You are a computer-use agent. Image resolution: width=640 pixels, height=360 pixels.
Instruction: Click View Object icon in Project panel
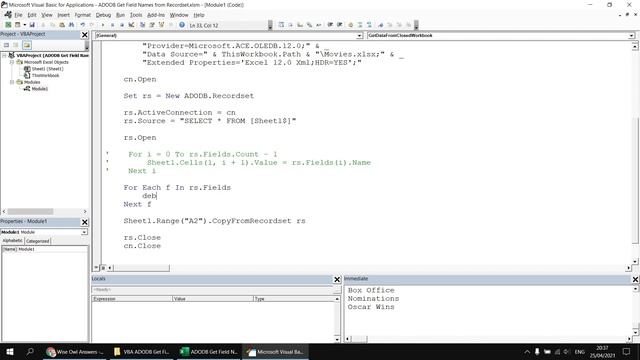(16, 45)
